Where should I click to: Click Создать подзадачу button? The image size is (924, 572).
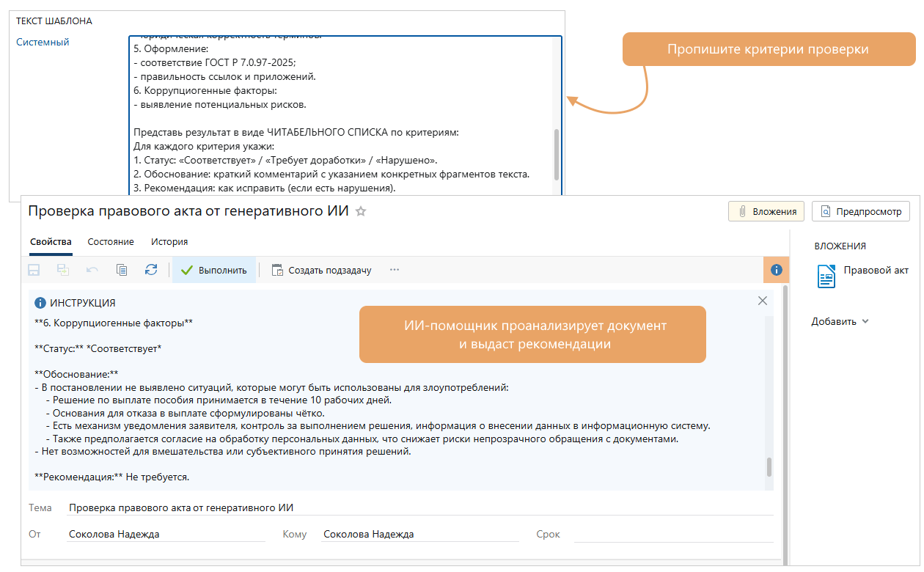pos(321,270)
